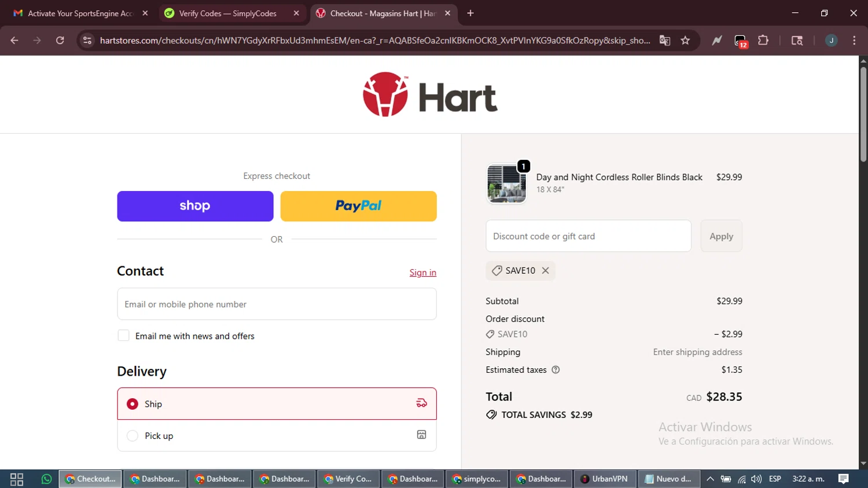Image resolution: width=868 pixels, height=488 pixels.
Task: Open the search tabs icon in Chrome
Action: pos(797,41)
